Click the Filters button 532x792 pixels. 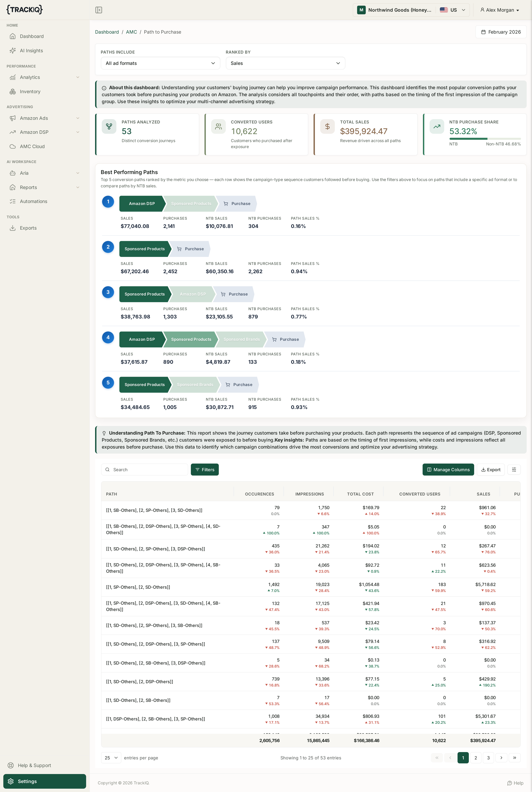(205, 470)
